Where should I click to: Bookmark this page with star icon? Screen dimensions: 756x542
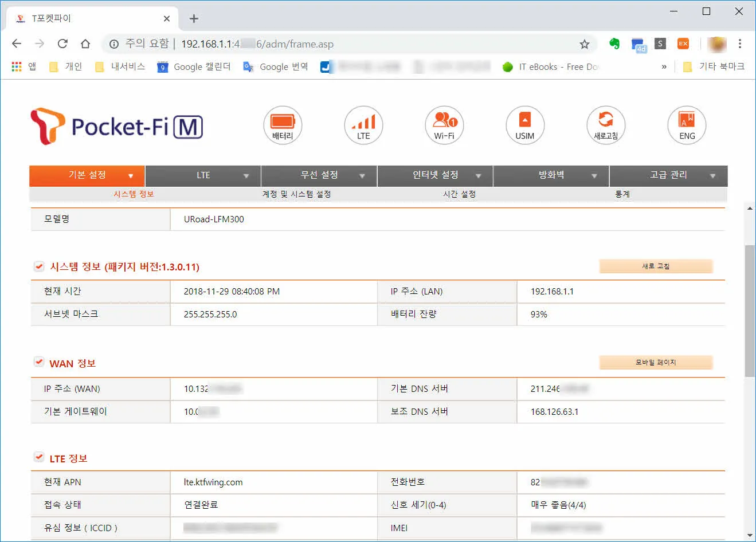[x=584, y=44]
